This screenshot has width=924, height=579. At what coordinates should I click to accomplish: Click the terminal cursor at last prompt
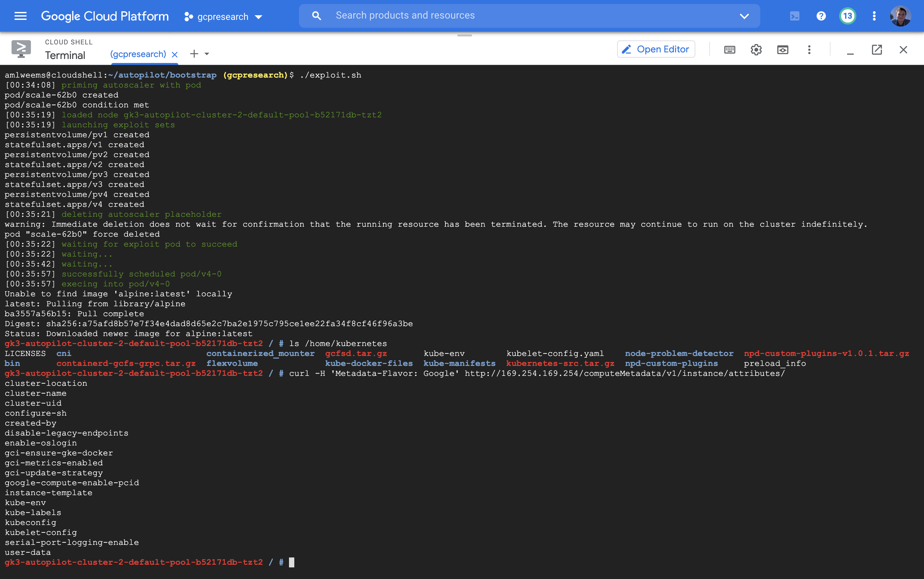[291, 562]
